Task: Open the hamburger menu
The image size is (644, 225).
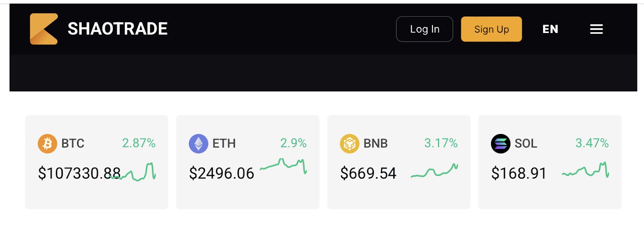Action: point(596,29)
